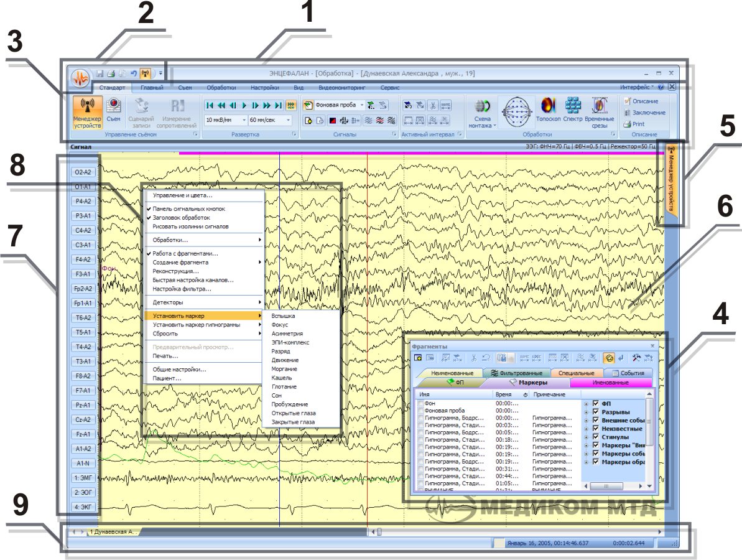Image resolution: width=742 pixels, height=560 pixels.
Task: Click the Fp1-A1 channel button
Action: point(83,304)
